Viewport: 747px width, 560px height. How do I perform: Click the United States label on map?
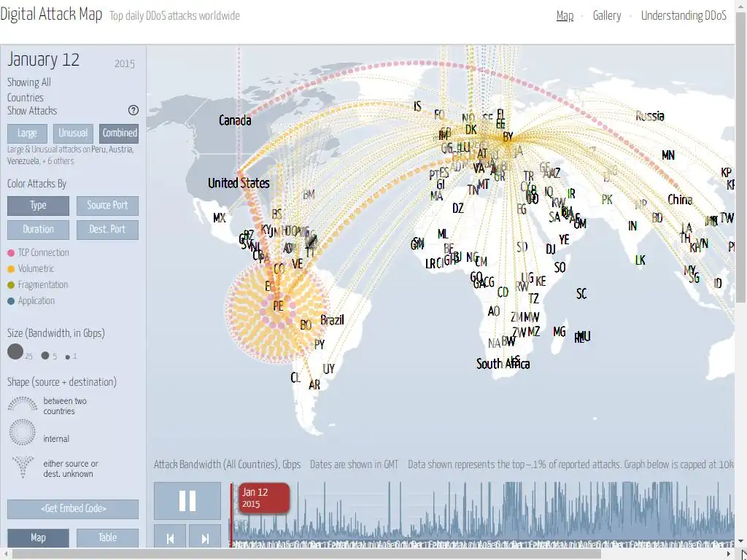click(239, 183)
